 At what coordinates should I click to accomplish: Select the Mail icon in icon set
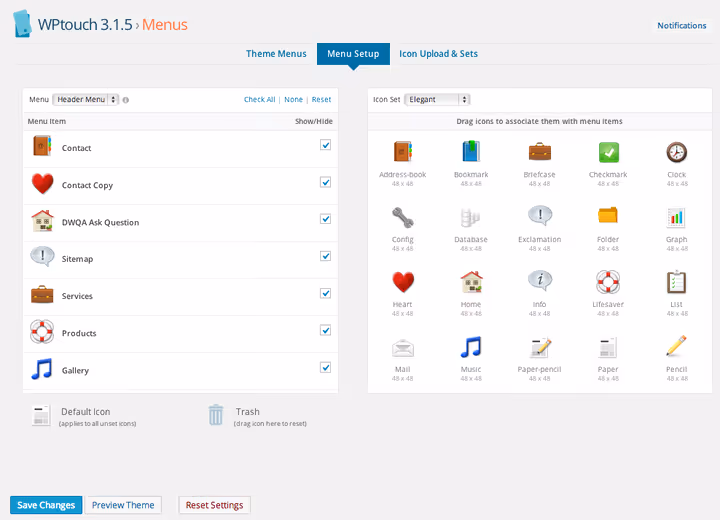click(x=403, y=348)
